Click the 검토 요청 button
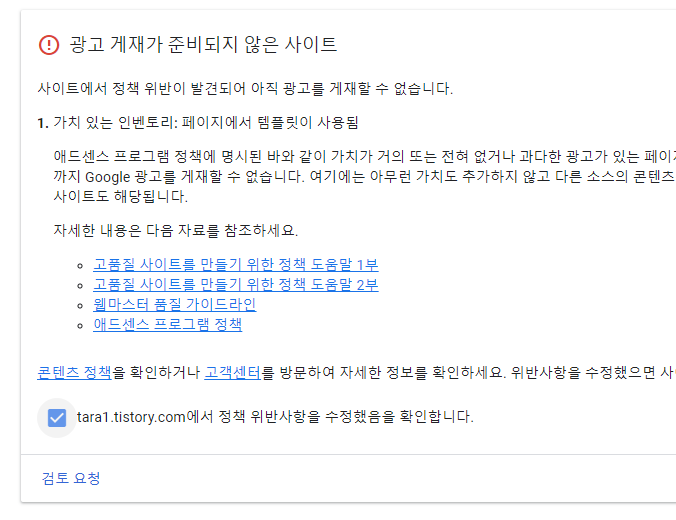Image resolution: width=676 pixels, height=520 pixels. tap(71, 478)
